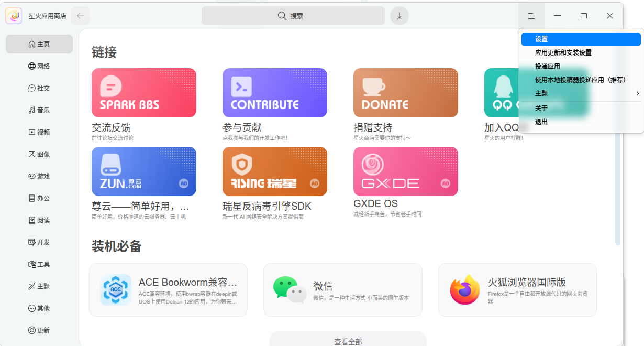
Task: Select the 音乐 music category
Action: 39,110
